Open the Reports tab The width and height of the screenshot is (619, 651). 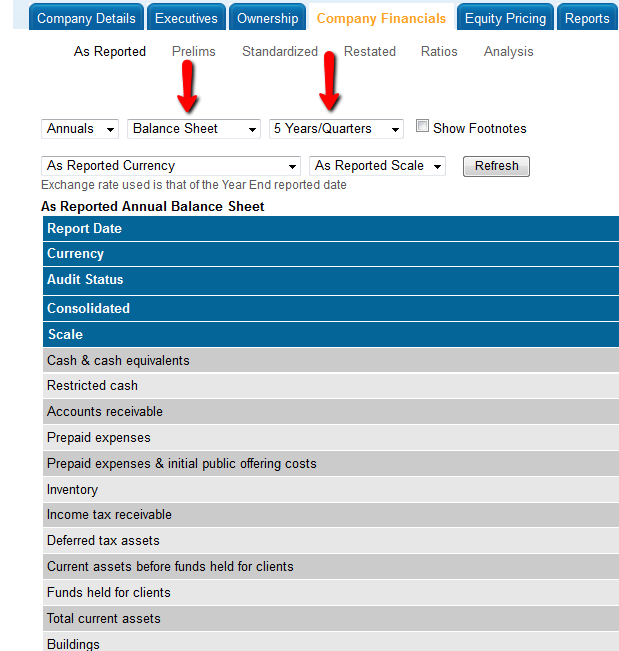[x=587, y=17]
